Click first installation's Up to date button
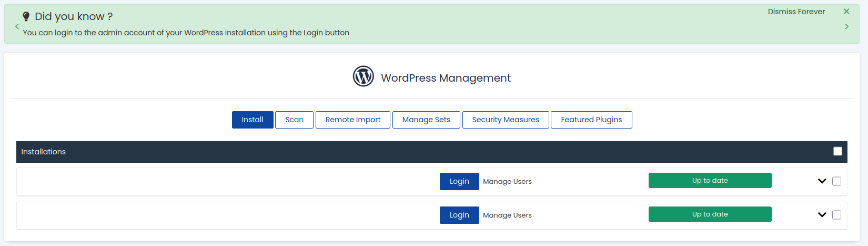The height and width of the screenshot is (246, 868). coord(710,180)
